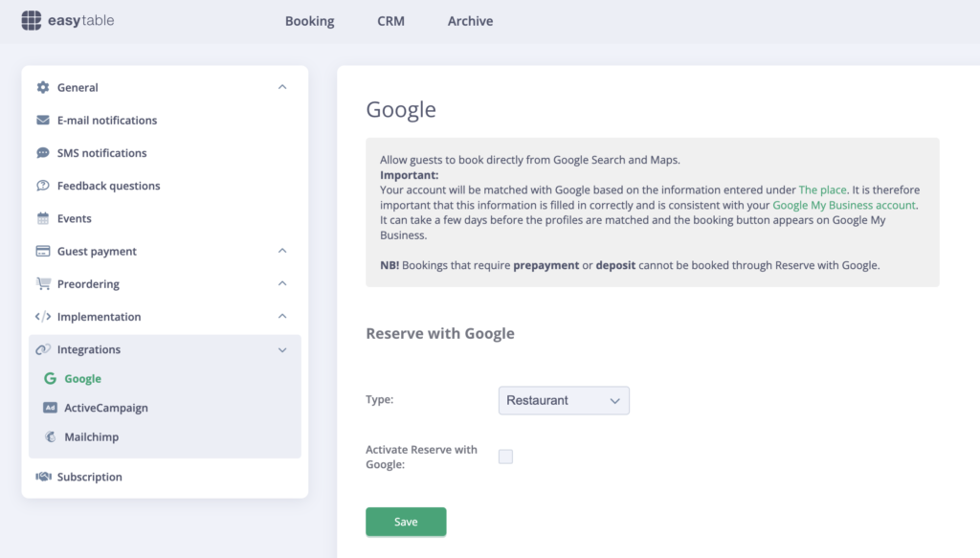Image resolution: width=980 pixels, height=558 pixels.
Task: Select the Mailchimp icon in Integrations
Action: pos(50,436)
